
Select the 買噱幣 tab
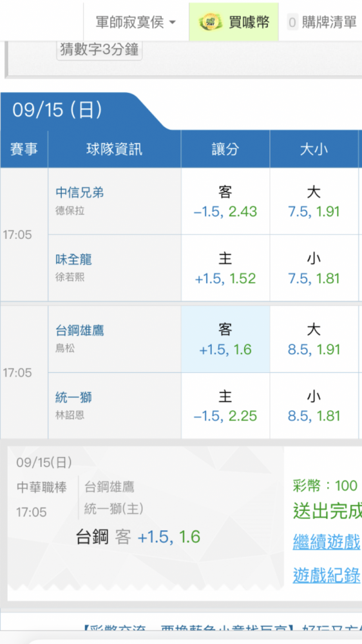[234, 22]
